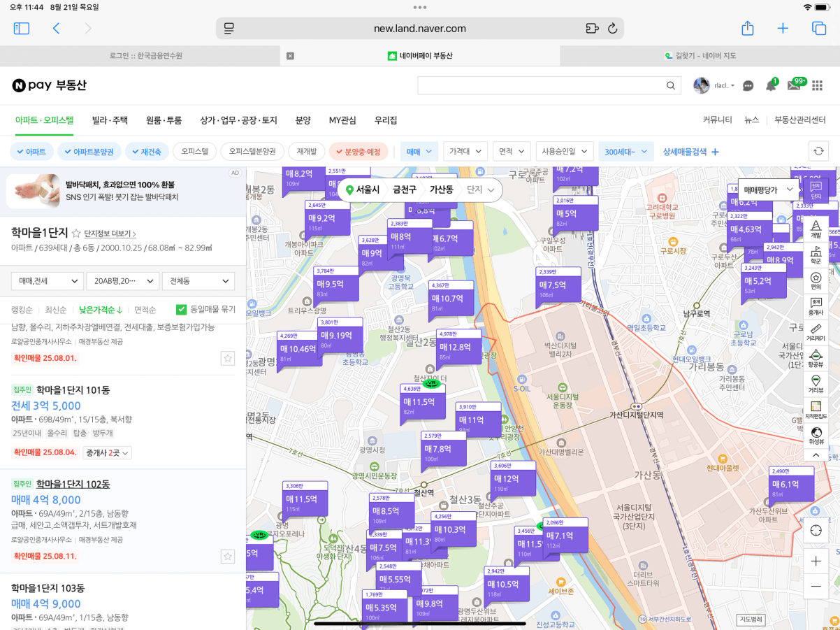Zoom out on the map with minus
The image size is (840, 630).
click(816, 586)
